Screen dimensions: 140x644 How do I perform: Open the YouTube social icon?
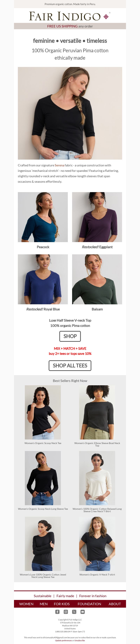point(83,612)
